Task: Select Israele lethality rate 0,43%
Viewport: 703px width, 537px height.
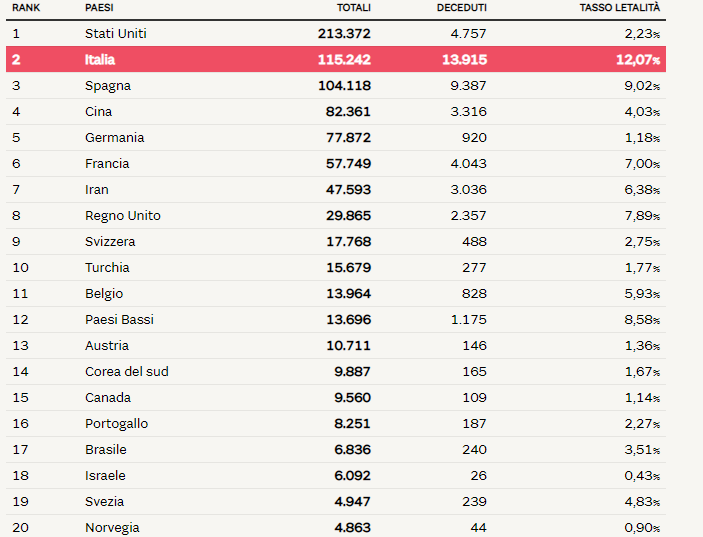Action: click(642, 476)
